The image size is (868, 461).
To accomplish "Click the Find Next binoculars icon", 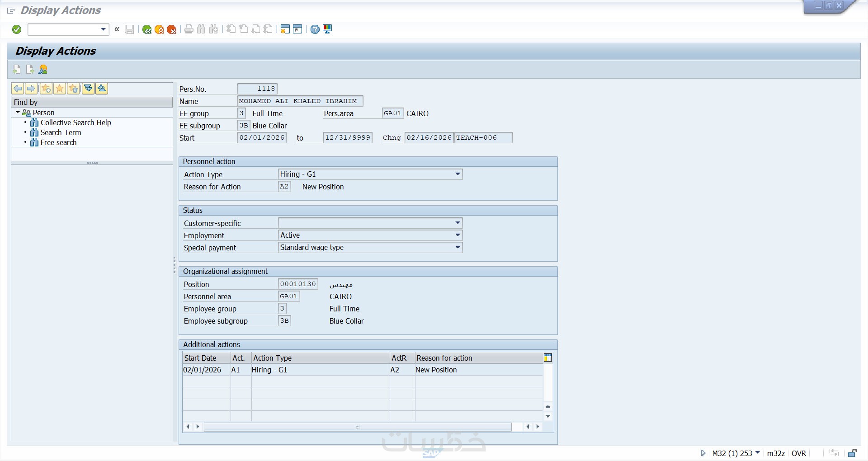I will (x=213, y=29).
